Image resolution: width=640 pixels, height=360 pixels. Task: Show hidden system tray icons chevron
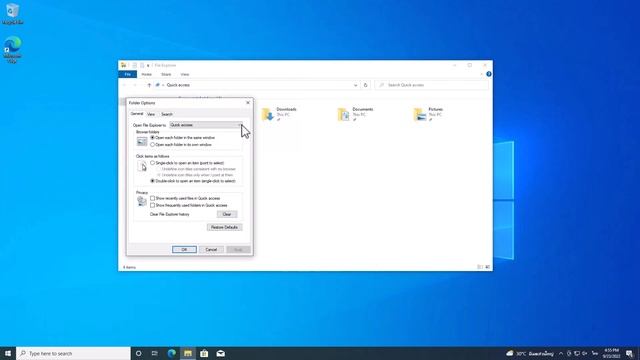(561, 353)
